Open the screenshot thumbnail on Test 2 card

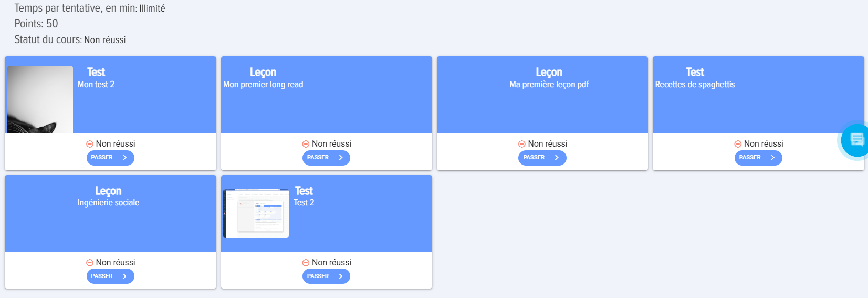[x=256, y=213]
